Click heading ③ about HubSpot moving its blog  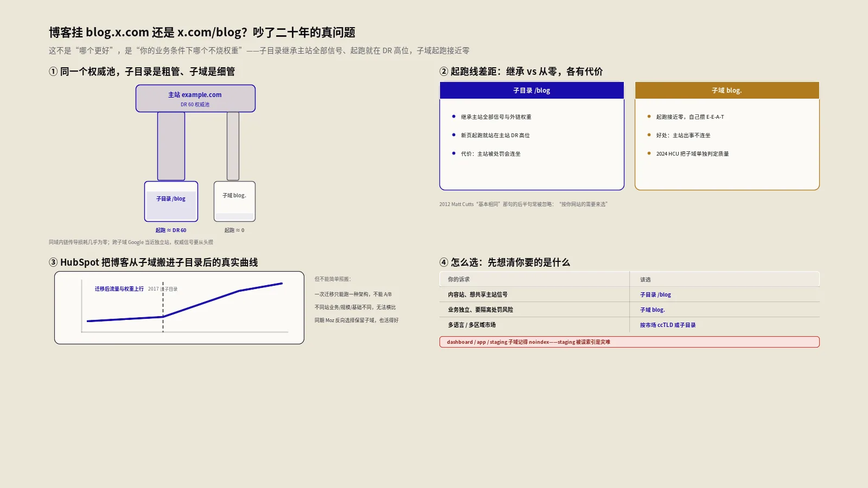[153, 262]
